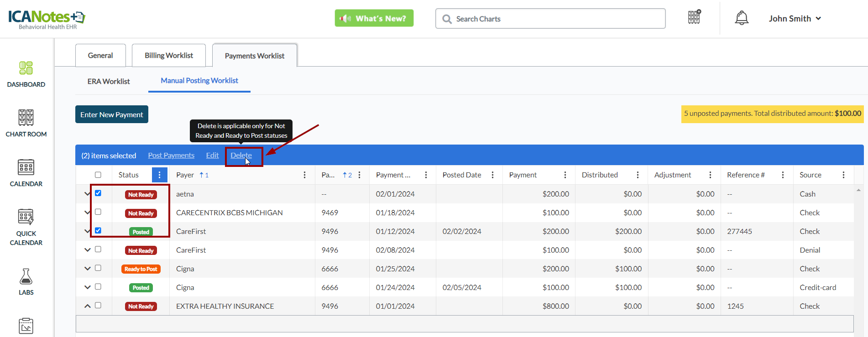This screenshot has height=337, width=868.
Task: Switch to the Billing Worklist tab
Action: (169, 56)
